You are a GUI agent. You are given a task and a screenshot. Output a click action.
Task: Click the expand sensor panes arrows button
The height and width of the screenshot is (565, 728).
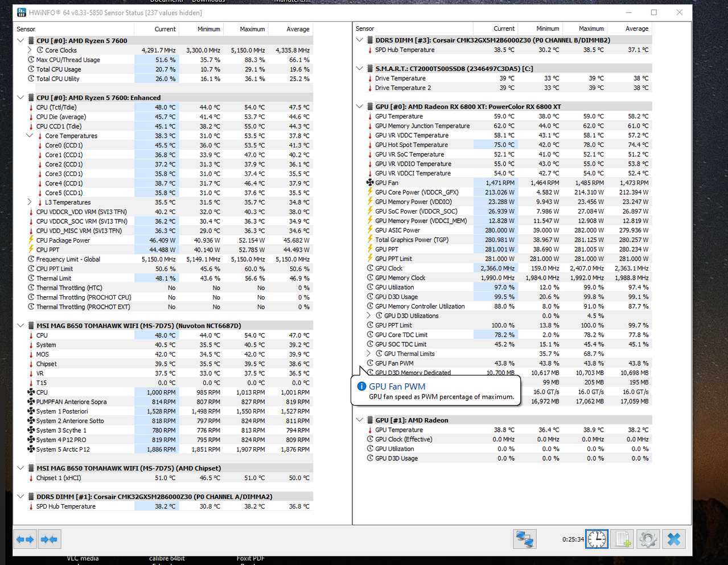25,539
